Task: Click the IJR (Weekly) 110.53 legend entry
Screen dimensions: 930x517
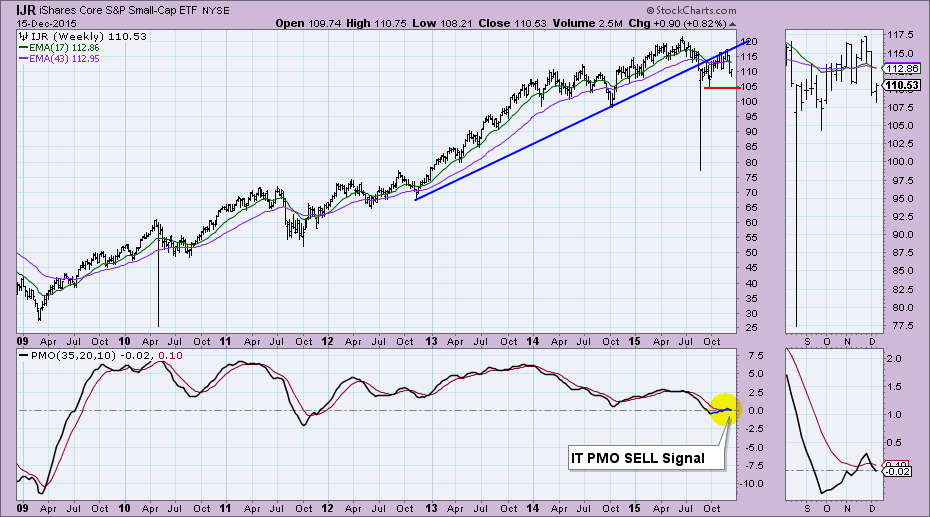Action: coord(88,37)
